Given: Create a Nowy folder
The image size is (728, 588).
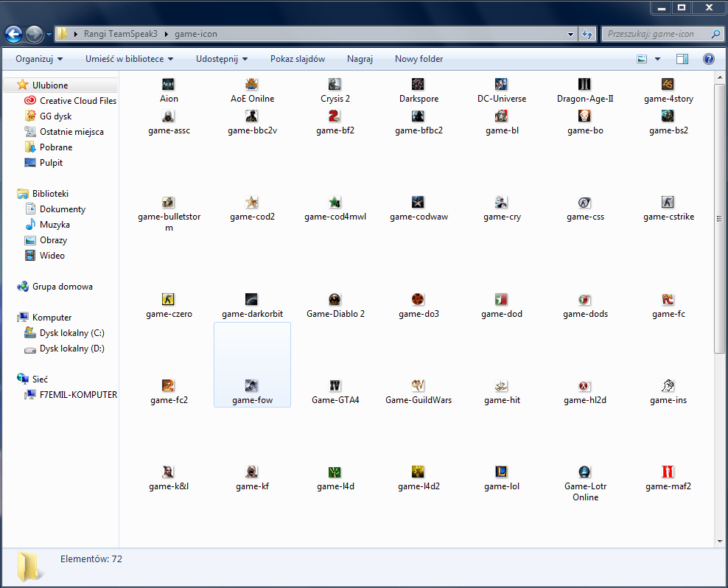Looking at the screenshot, I should [x=419, y=59].
